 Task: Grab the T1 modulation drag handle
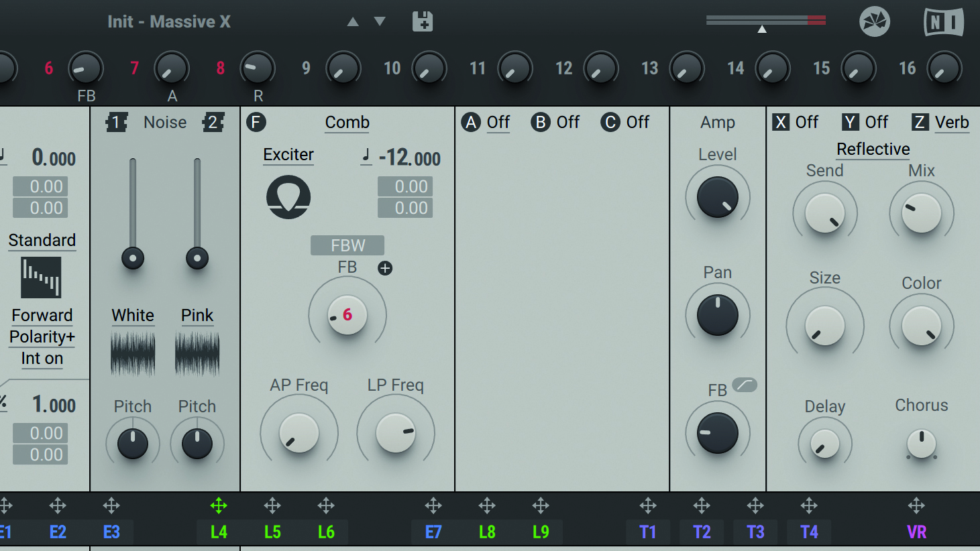648,505
